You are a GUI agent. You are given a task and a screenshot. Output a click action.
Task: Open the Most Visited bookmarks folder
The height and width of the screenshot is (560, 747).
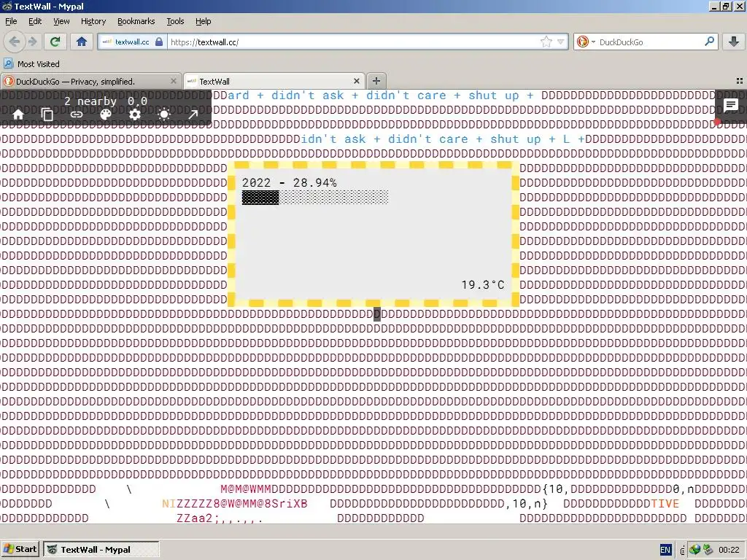tap(32, 64)
